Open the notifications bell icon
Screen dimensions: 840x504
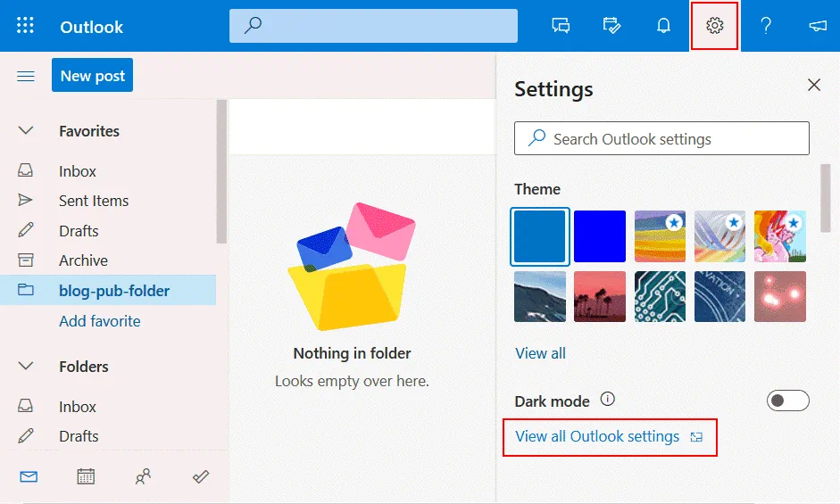click(663, 26)
